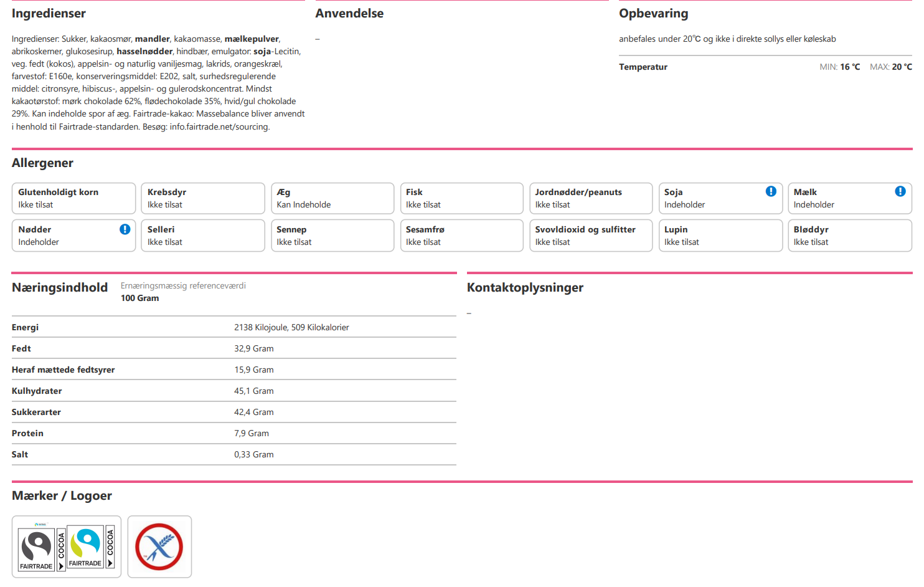The height and width of the screenshot is (587, 924).
Task: Open the Jordnødder/peanuts allergen card
Action: coord(590,198)
